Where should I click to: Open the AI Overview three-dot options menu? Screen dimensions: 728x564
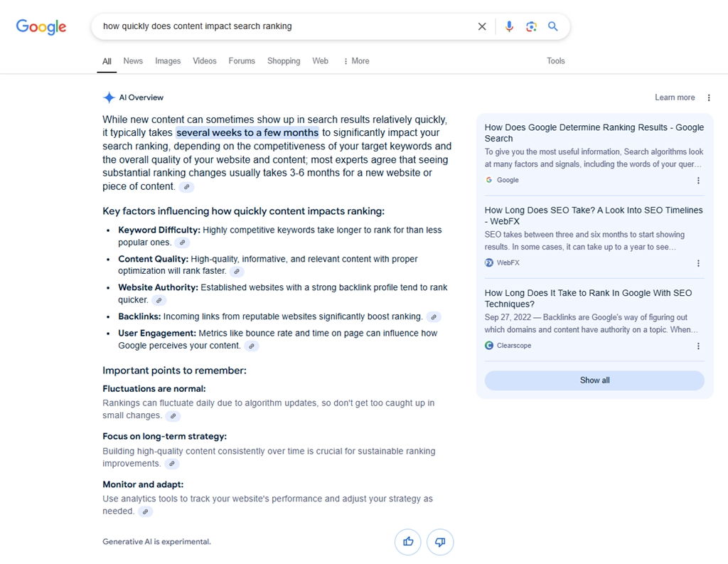click(709, 97)
